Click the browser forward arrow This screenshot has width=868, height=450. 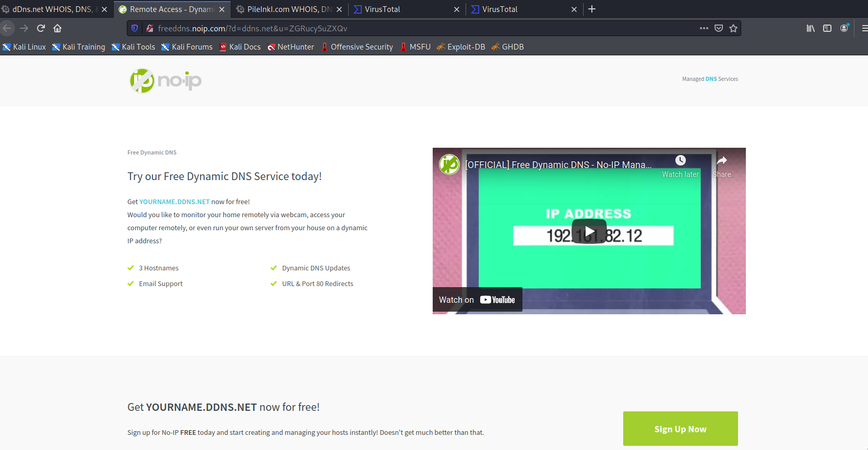point(24,28)
